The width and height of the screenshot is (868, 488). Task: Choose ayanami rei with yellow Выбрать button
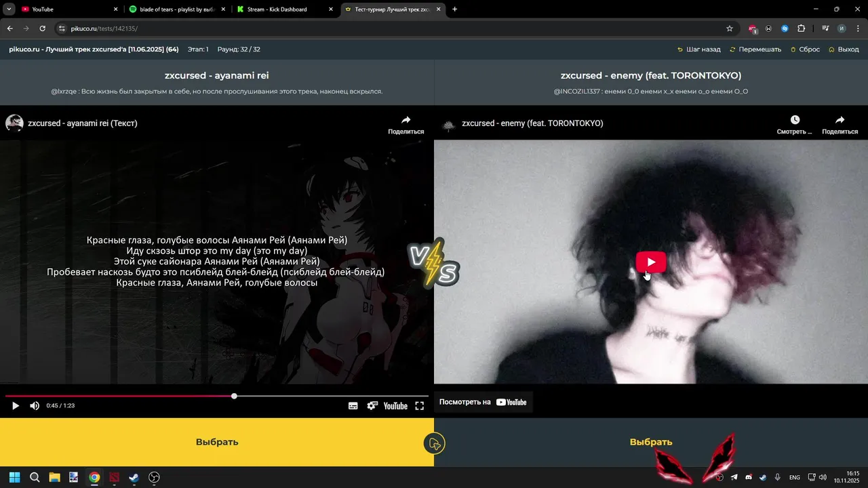tap(217, 442)
